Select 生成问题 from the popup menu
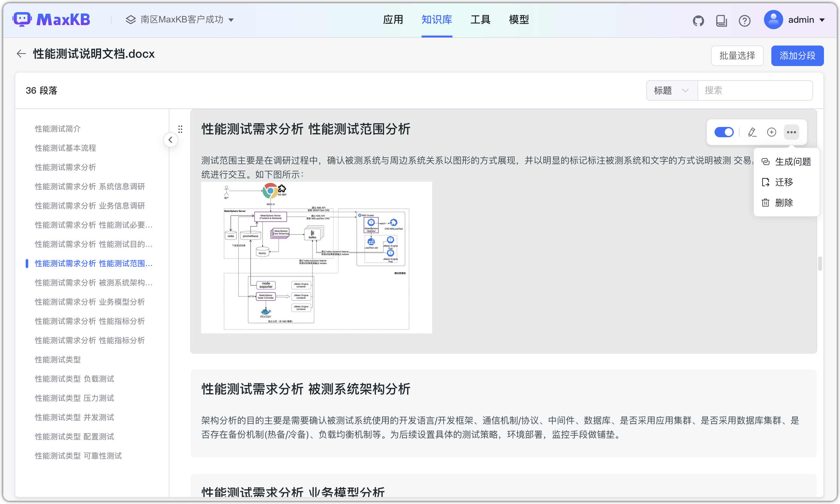The image size is (840, 504). click(x=786, y=162)
